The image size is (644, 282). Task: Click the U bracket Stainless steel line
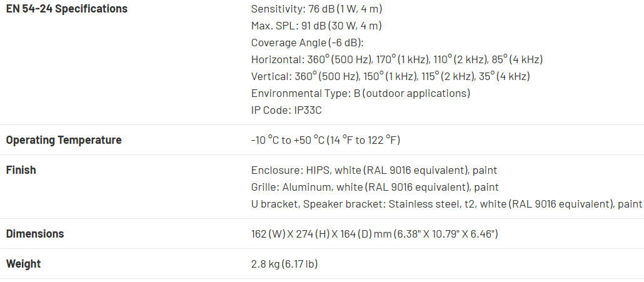tap(446, 204)
